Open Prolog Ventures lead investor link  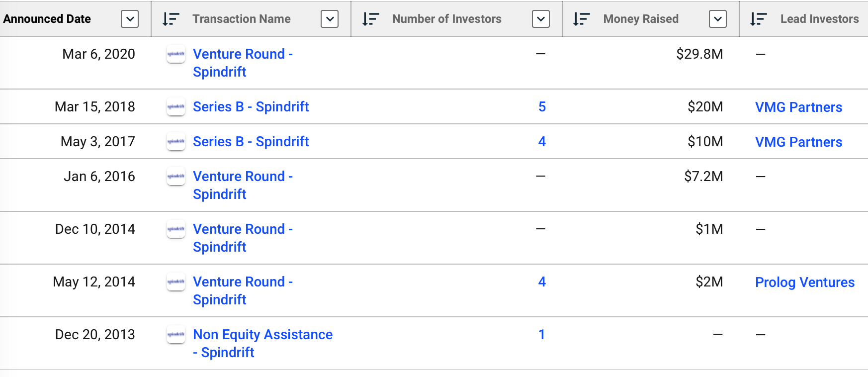pos(805,282)
